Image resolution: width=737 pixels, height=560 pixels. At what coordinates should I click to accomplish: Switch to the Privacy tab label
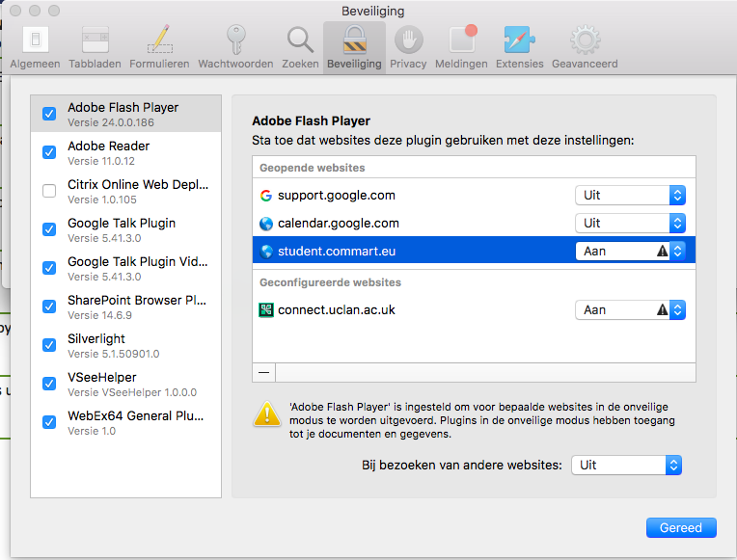[x=408, y=64]
